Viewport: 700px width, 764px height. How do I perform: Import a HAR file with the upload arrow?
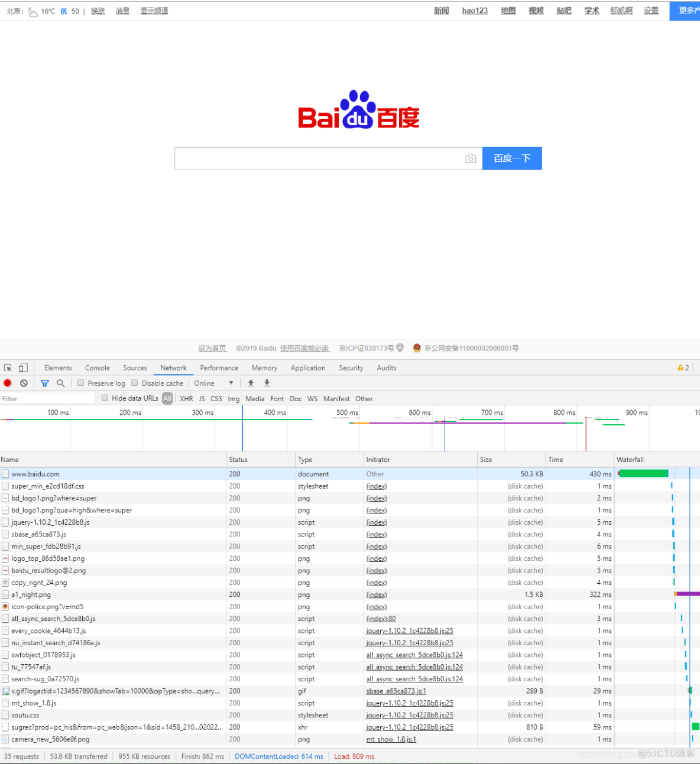(251, 383)
